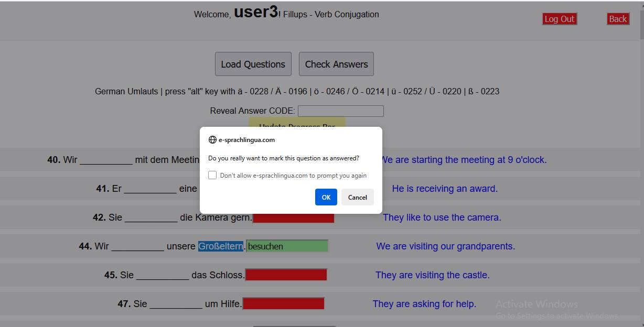Focus the Reveal Answer CODE field
Viewport: 644px width, 327px height.
pyautogui.click(x=341, y=111)
